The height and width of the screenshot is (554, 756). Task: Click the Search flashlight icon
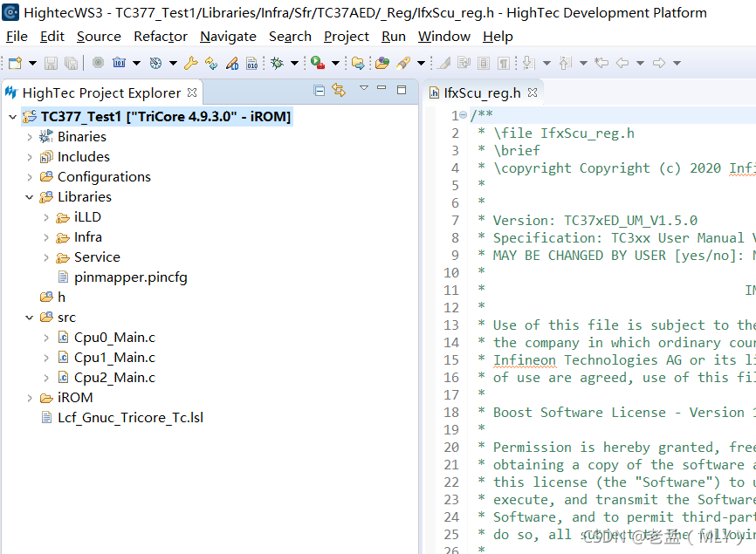(x=403, y=63)
